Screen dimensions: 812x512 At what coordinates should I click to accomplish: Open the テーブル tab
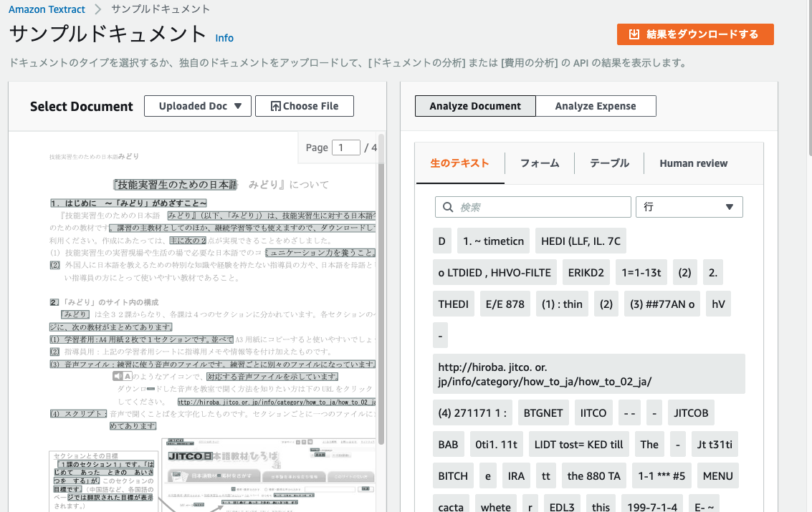point(608,163)
